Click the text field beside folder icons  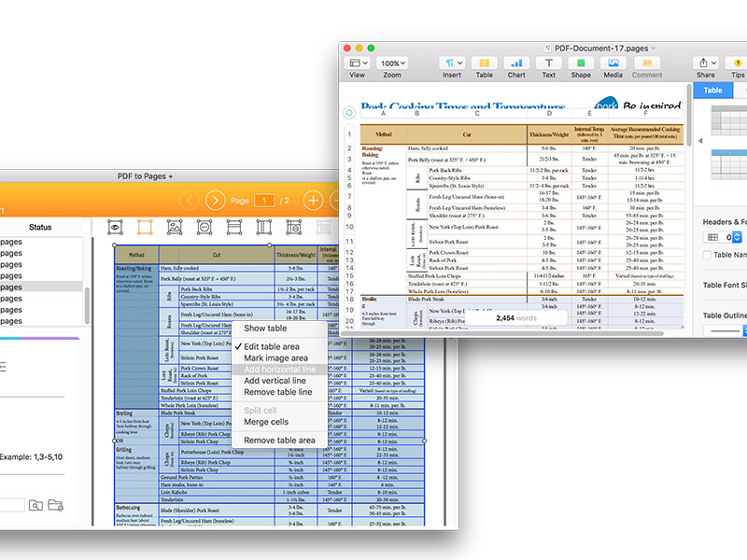click(12, 505)
